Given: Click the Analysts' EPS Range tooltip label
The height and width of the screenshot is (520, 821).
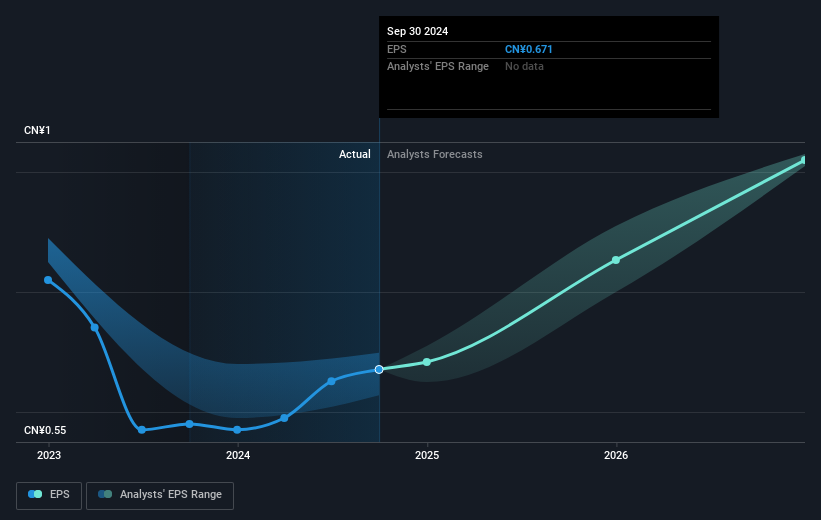Looking at the screenshot, I should pos(438,67).
